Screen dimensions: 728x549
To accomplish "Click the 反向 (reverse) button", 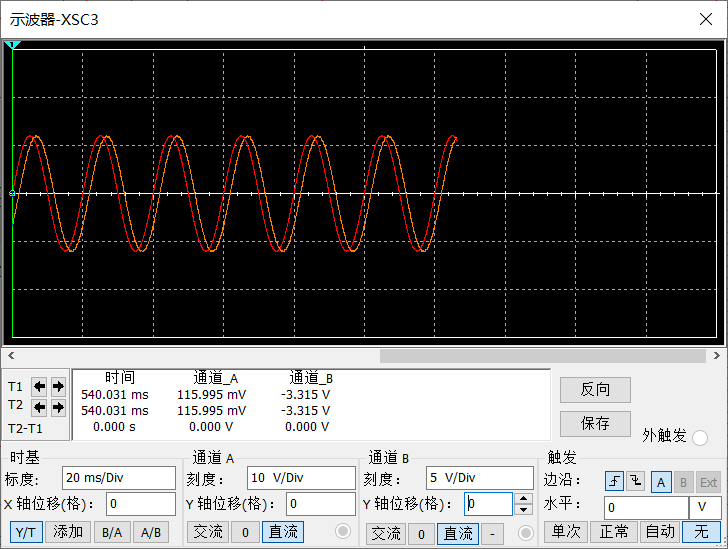I will click(595, 390).
